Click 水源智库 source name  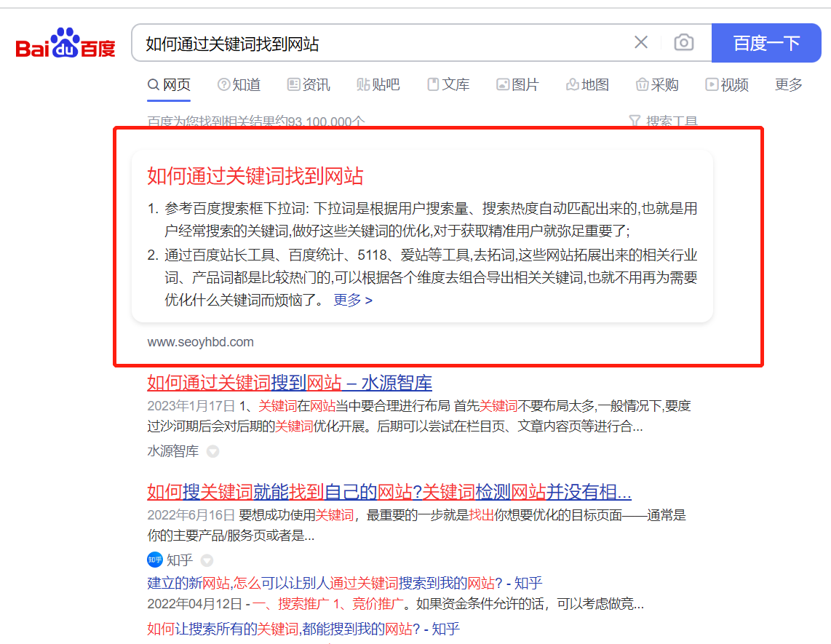(172, 451)
